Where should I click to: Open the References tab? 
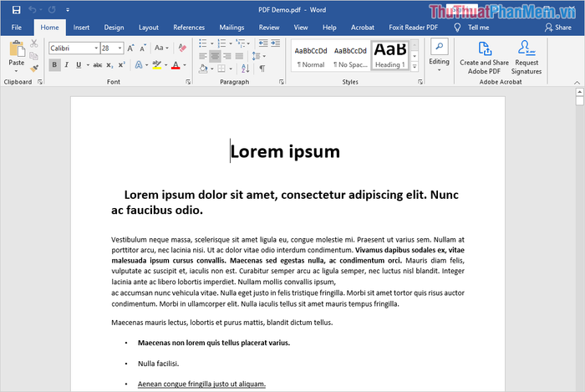(189, 28)
